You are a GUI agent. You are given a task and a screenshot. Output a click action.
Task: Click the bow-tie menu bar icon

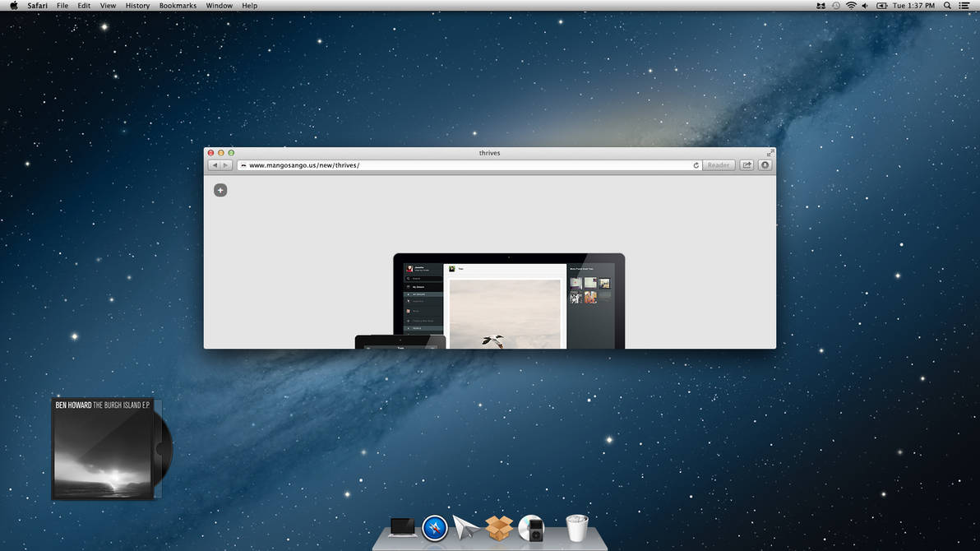pos(821,6)
